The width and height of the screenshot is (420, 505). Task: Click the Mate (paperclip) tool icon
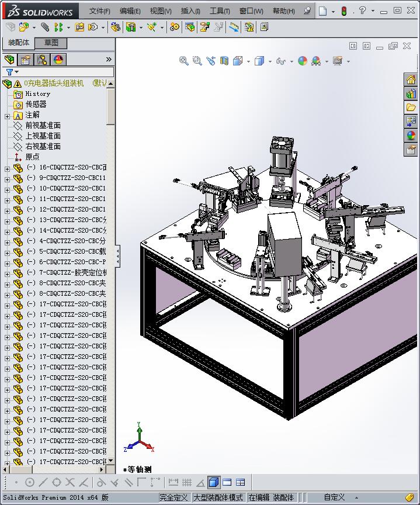pos(45,27)
